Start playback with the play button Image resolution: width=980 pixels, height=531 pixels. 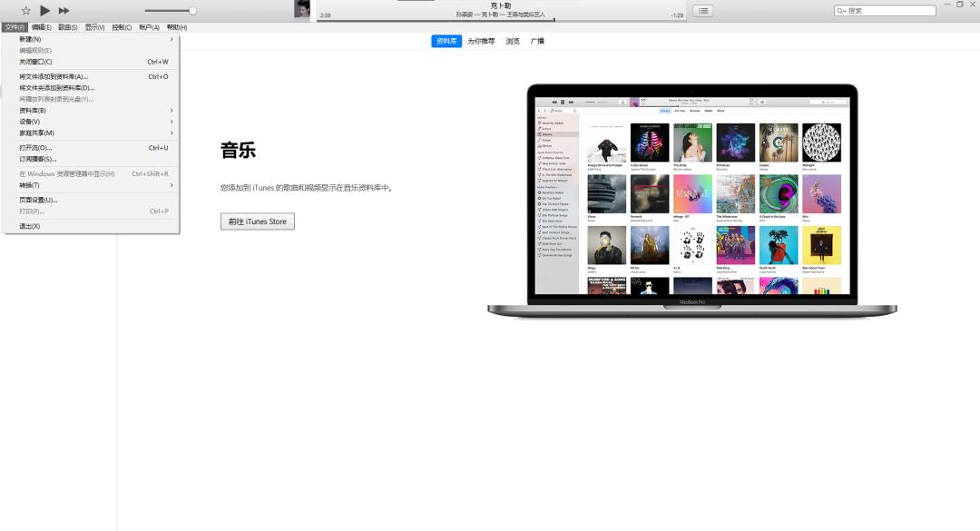click(x=44, y=11)
